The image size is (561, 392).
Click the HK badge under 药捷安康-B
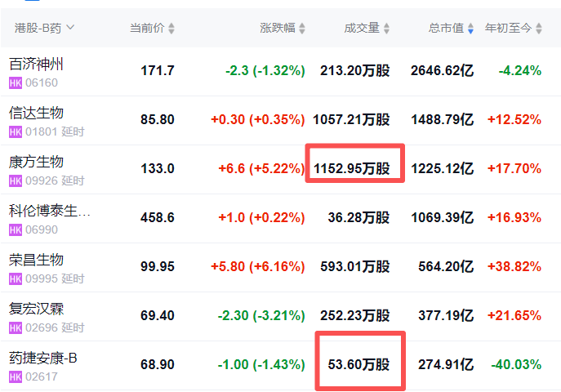15,376
